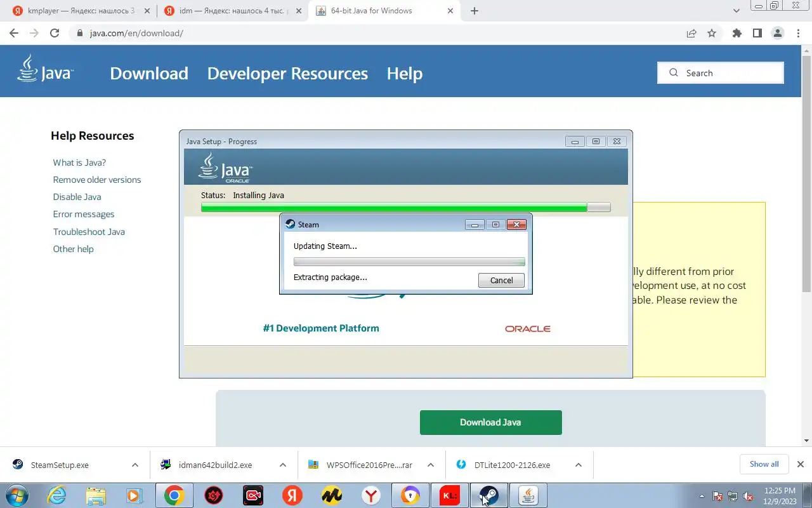Open the 'What is Java?' link
Image resolution: width=812 pixels, height=508 pixels.
coord(79,163)
